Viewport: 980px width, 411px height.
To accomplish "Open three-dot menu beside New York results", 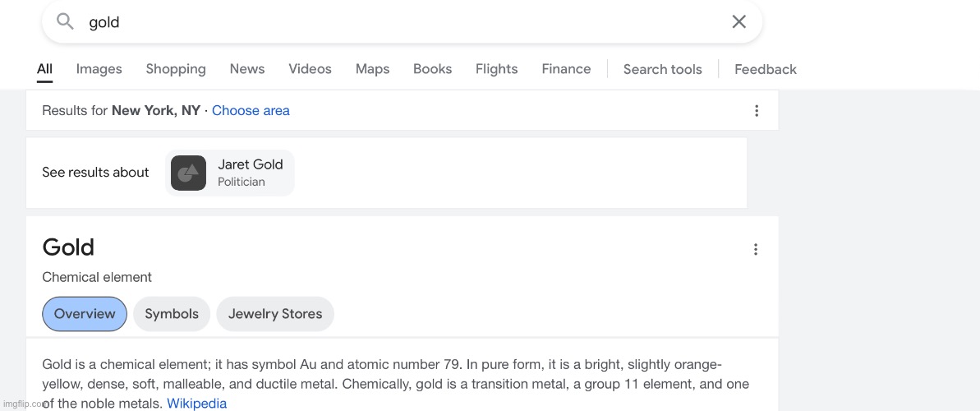I will pyautogui.click(x=756, y=111).
